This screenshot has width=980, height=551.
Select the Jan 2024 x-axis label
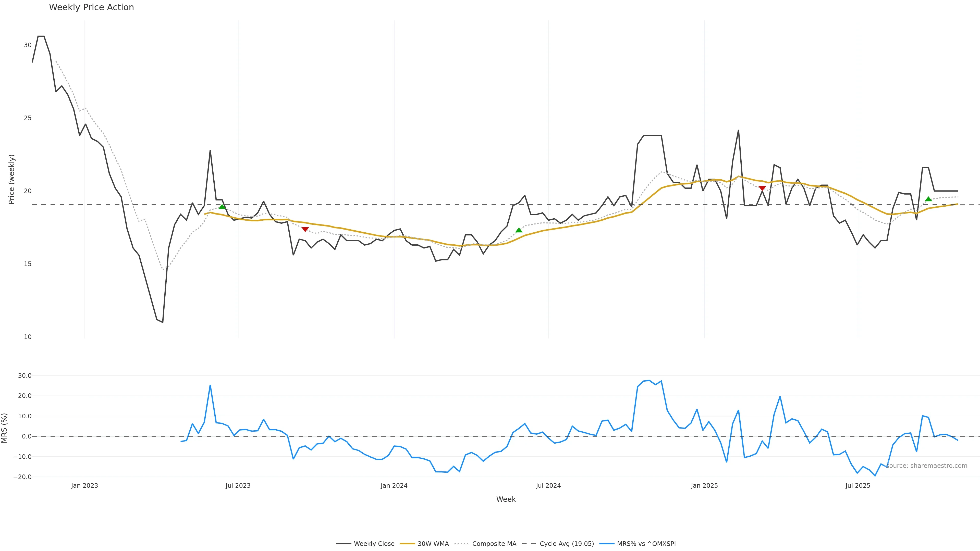pyautogui.click(x=394, y=486)
